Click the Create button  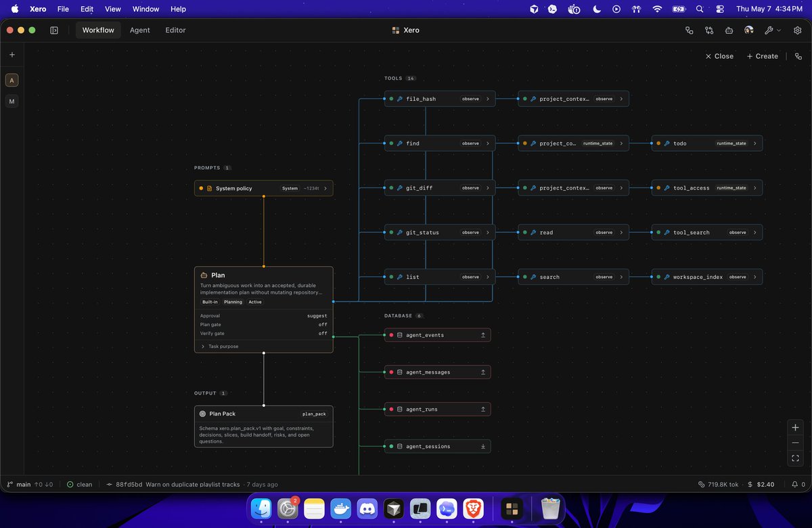point(763,56)
